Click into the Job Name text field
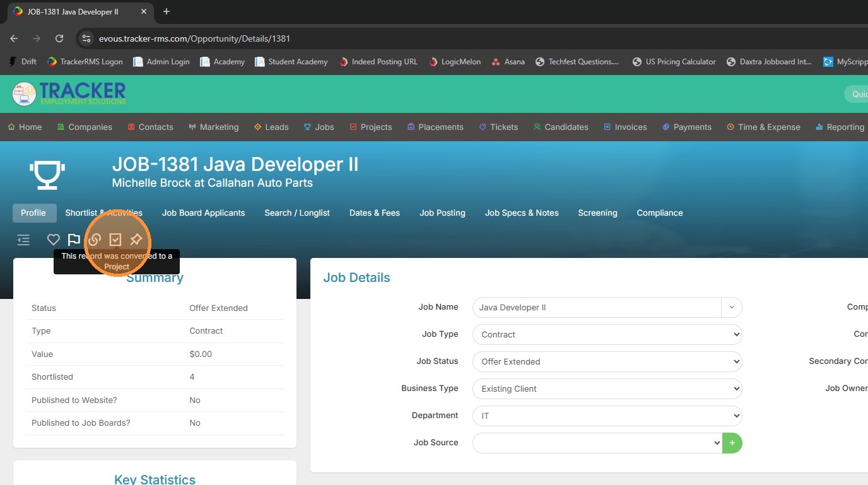868x485 pixels. (596, 307)
